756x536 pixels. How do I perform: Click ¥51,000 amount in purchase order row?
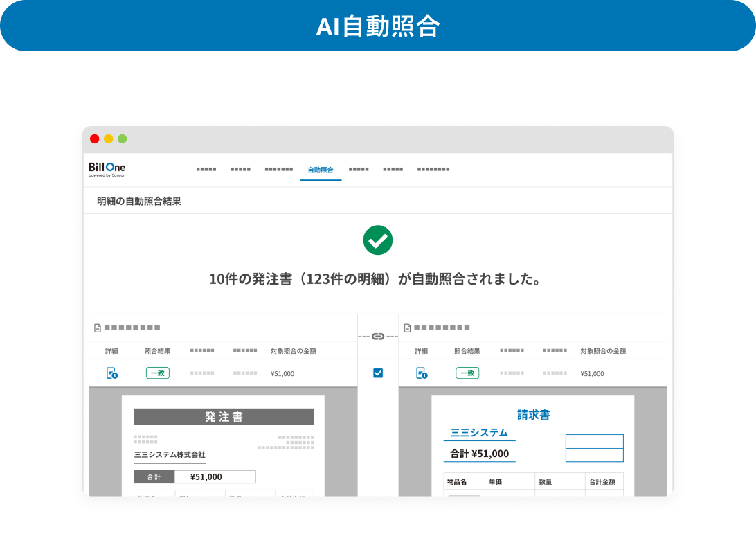pos(282,373)
